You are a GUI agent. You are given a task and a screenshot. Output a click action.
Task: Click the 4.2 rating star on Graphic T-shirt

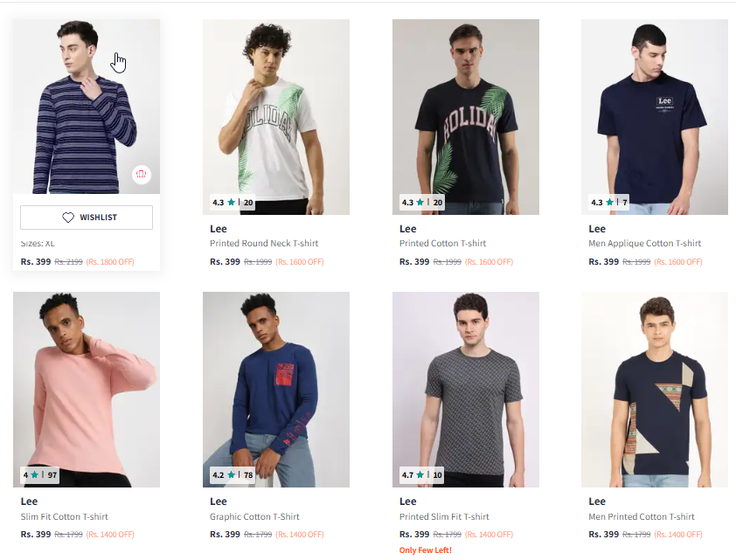click(232, 475)
